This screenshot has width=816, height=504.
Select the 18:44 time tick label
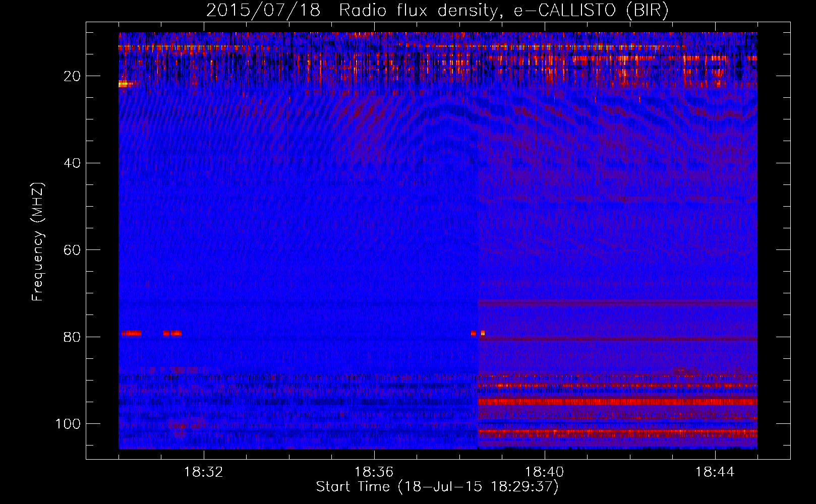click(715, 472)
